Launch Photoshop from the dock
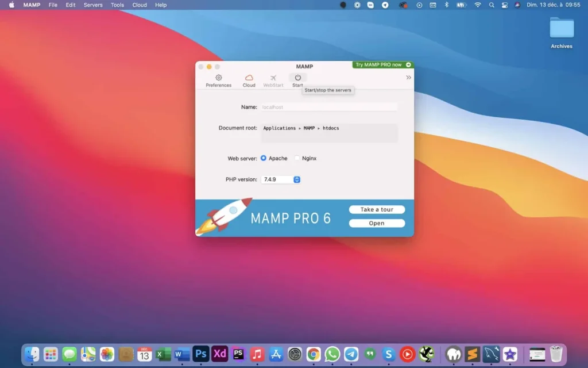This screenshot has width=588, height=368. 201,354
